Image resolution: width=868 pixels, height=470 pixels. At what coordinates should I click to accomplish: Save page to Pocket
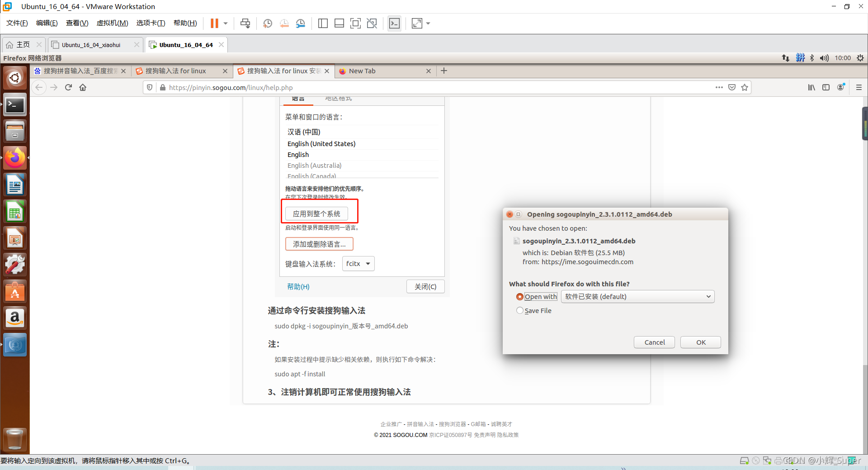pos(731,87)
